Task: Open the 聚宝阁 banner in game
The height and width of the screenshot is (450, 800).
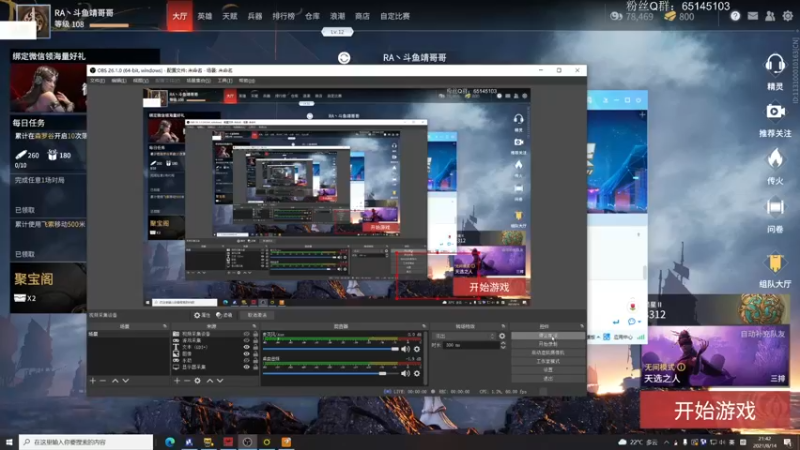Action: pos(48,287)
